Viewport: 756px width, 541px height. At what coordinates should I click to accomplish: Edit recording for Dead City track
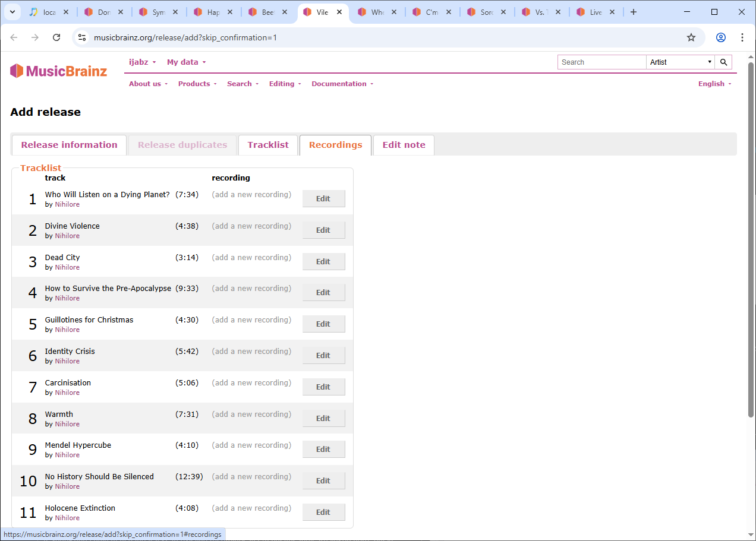[x=323, y=262]
